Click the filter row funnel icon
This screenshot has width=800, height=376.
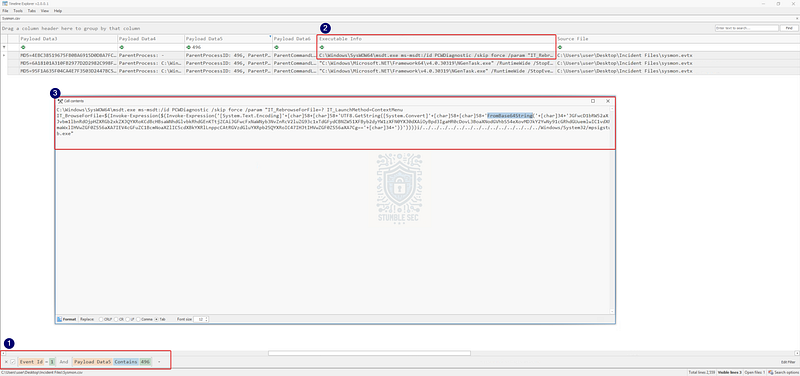(4, 47)
